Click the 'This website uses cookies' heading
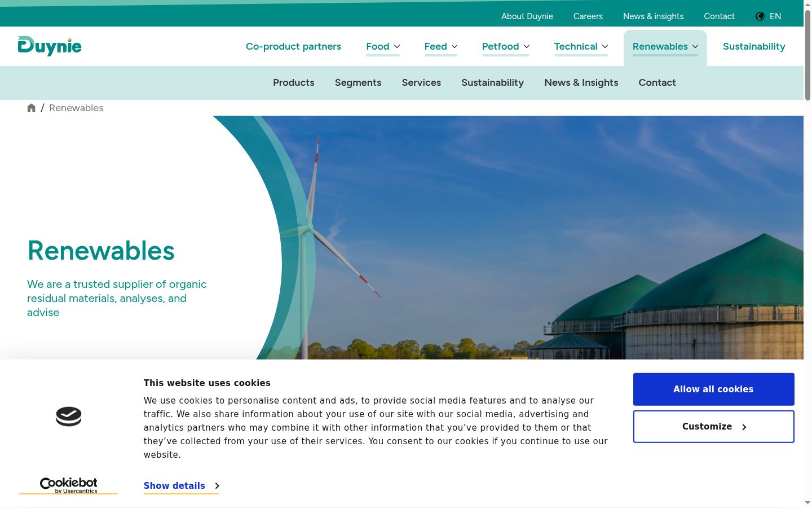This screenshot has height=508, width=812. [x=207, y=383]
